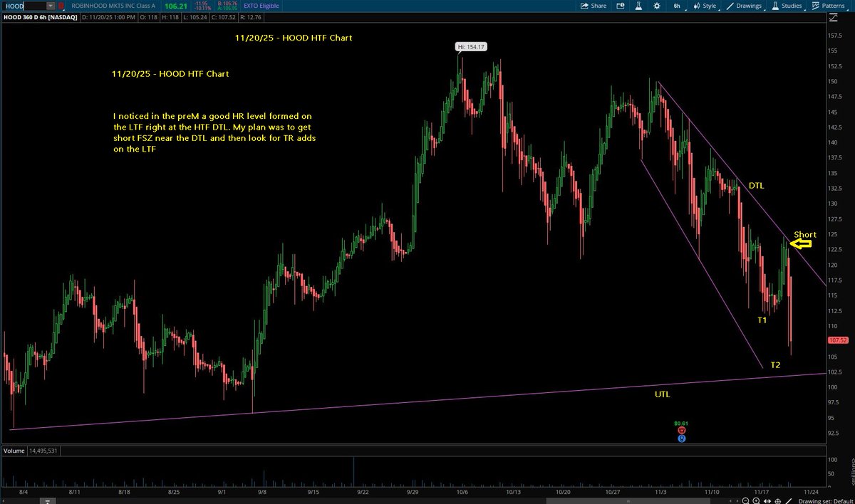This screenshot has width=855, height=504.
Task: Click the Share button
Action: coord(594,6)
